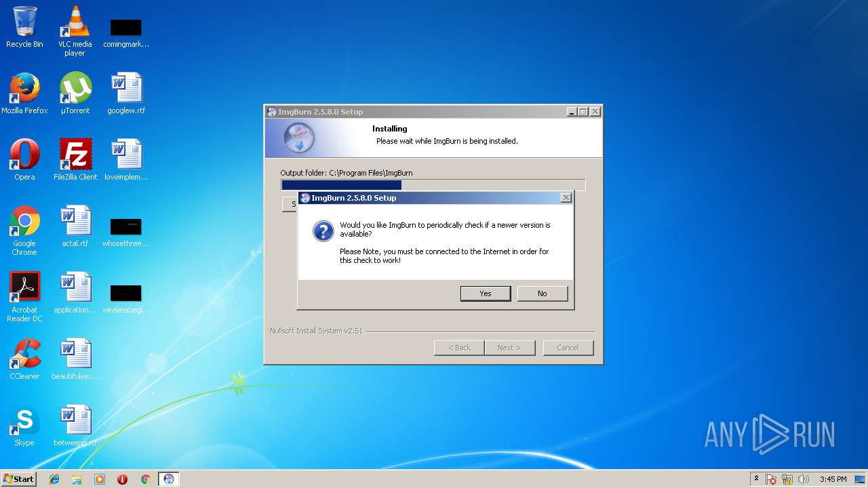Select actal.rtf document on desktop
868x488 pixels.
75,226
